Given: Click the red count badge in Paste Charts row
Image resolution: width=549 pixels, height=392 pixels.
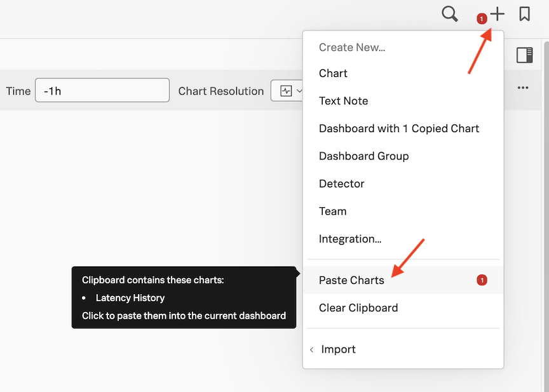Looking at the screenshot, I should click(482, 280).
